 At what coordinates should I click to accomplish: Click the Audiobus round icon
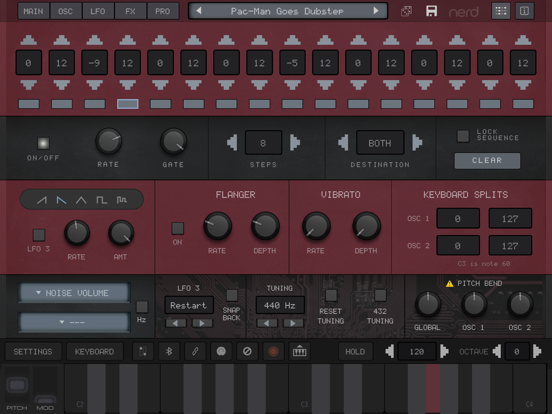click(221, 351)
